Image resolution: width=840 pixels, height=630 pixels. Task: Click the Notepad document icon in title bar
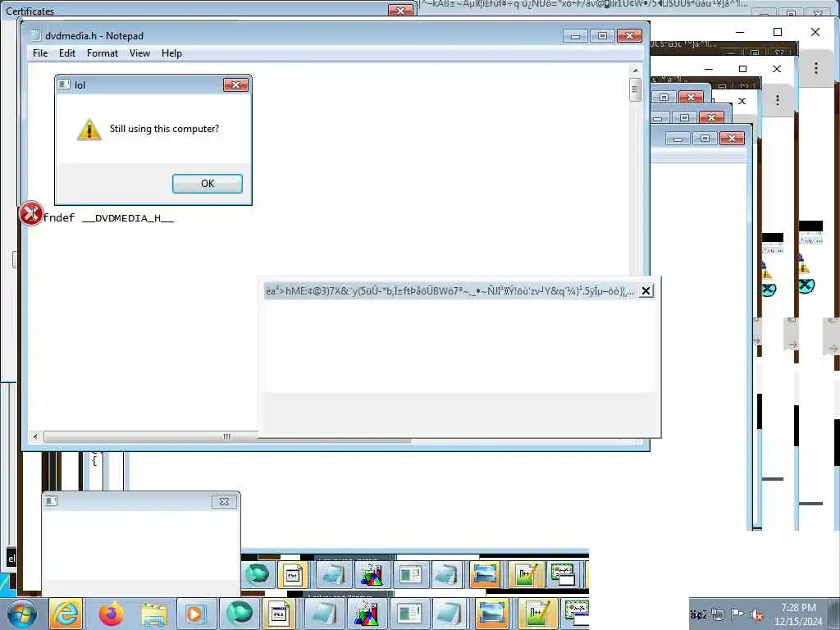pos(36,35)
